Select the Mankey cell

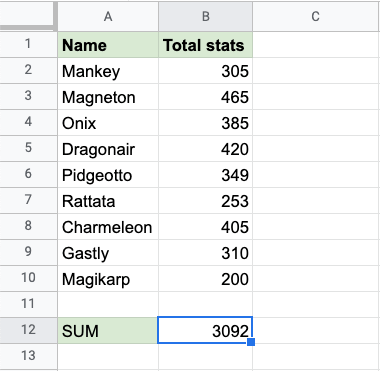pos(108,71)
